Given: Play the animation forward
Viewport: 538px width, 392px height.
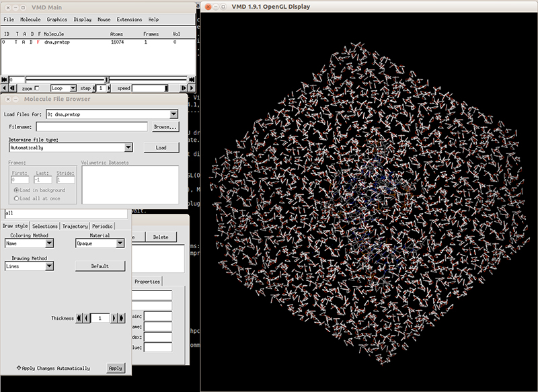Looking at the screenshot, I should (191, 88).
